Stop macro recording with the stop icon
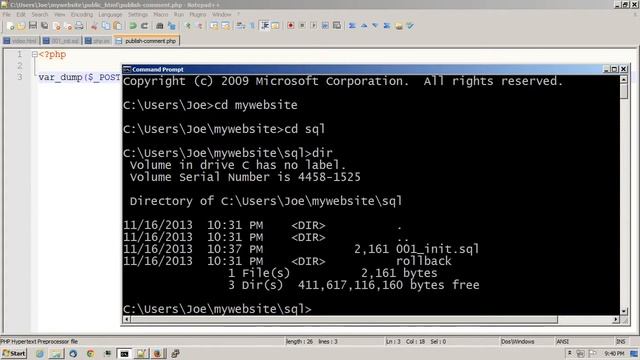 tap(302, 26)
